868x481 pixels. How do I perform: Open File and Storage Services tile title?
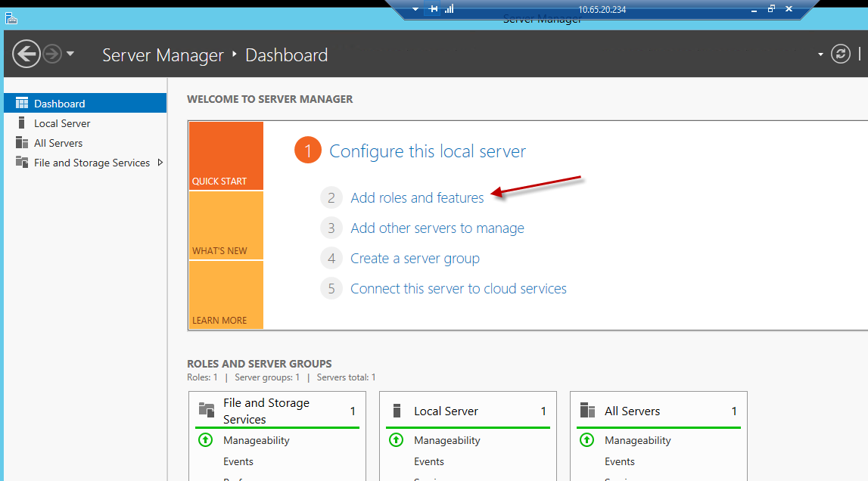click(x=266, y=411)
